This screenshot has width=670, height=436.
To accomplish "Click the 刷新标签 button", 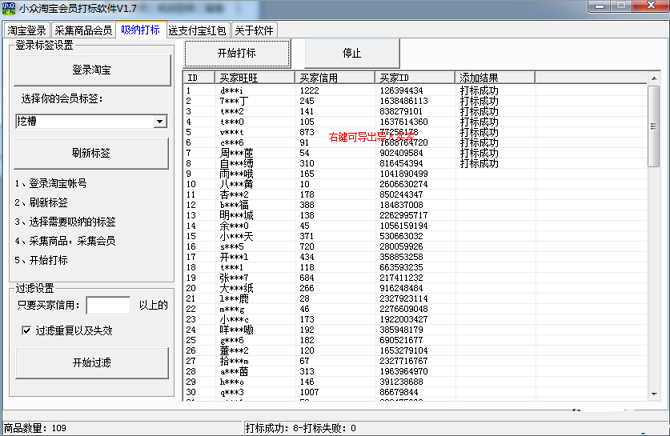I will (x=91, y=153).
